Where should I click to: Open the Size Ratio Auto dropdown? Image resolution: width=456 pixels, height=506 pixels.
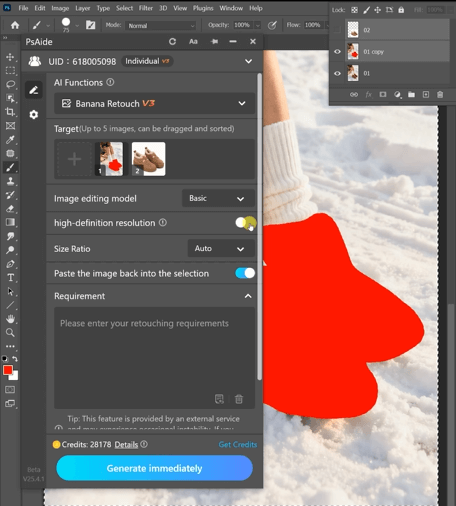tap(221, 249)
